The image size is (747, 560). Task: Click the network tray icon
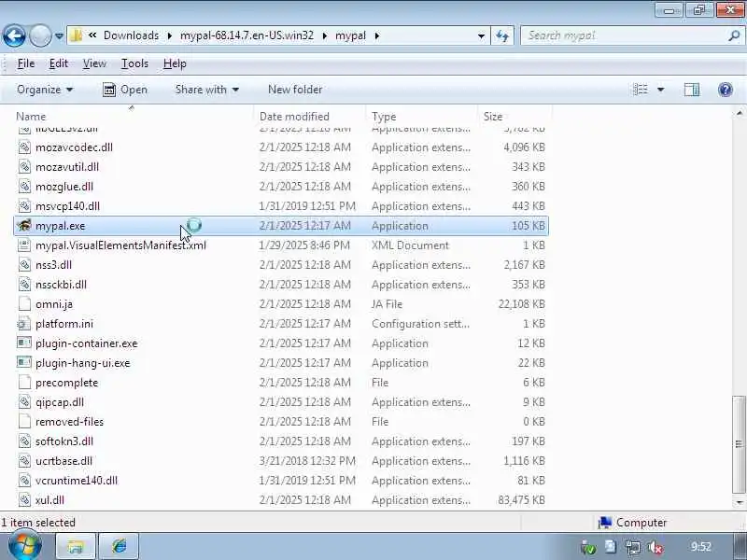(633, 548)
